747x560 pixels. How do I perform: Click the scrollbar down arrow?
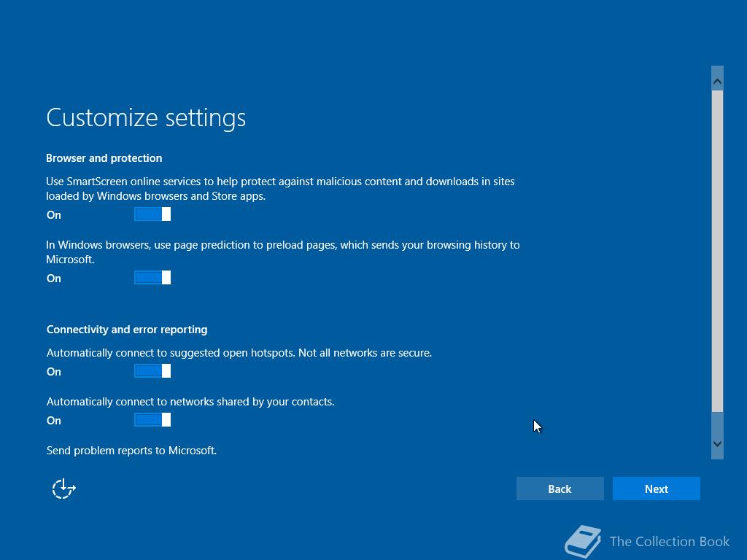point(717,444)
